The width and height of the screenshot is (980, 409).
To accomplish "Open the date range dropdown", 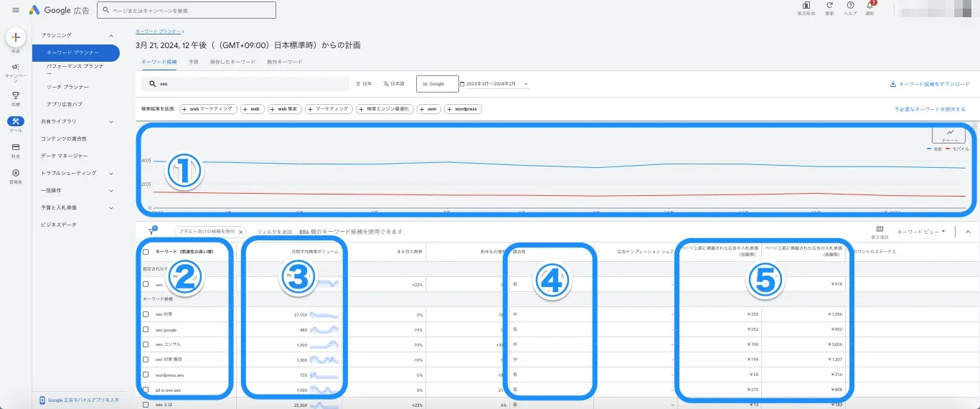I will pyautogui.click(x=494, y=84).
